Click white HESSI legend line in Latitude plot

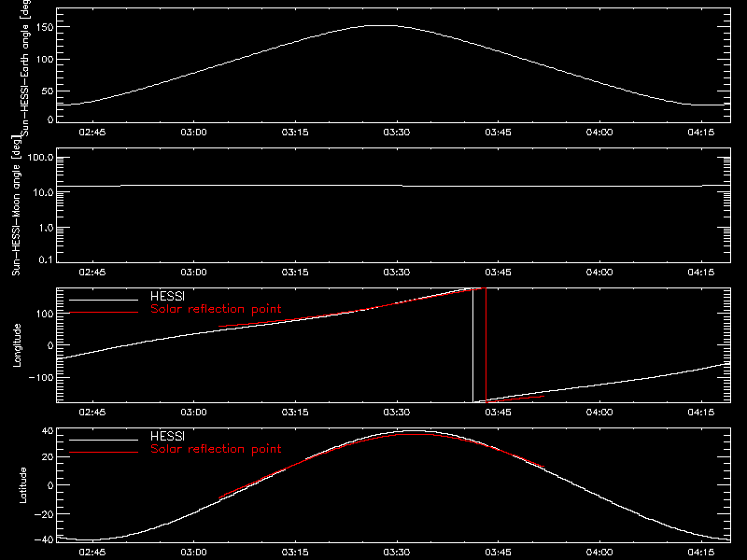(x=104, y=440)
